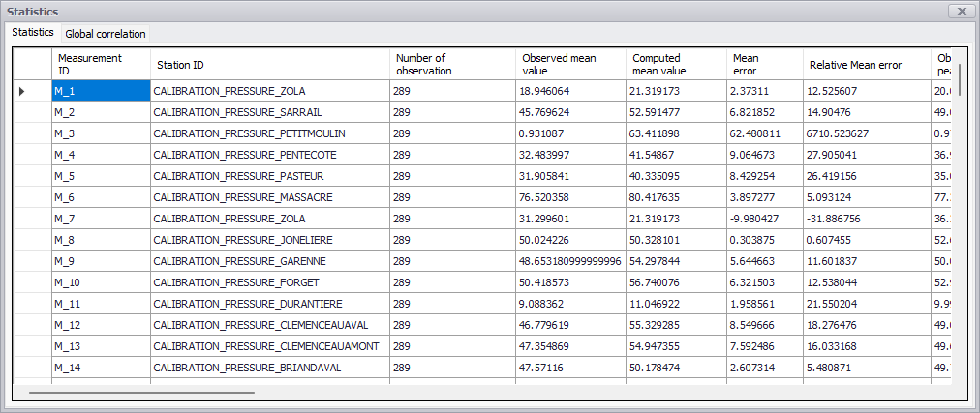Click the horizontal scrollbar thumb
980x413 pixels.
tap(142, 393)
